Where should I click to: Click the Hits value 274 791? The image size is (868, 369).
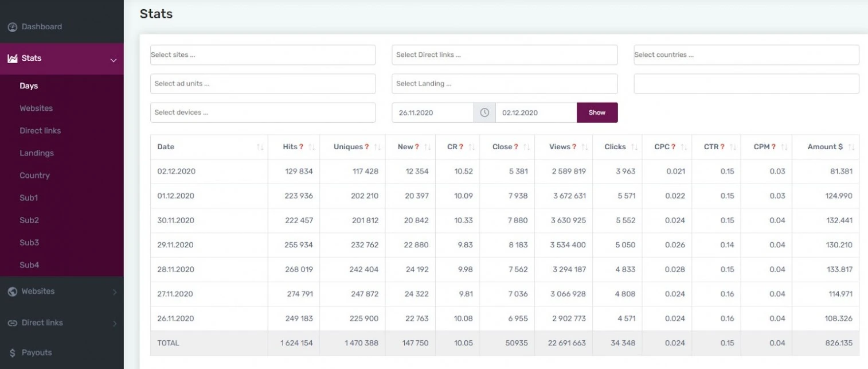coord(300,294)
